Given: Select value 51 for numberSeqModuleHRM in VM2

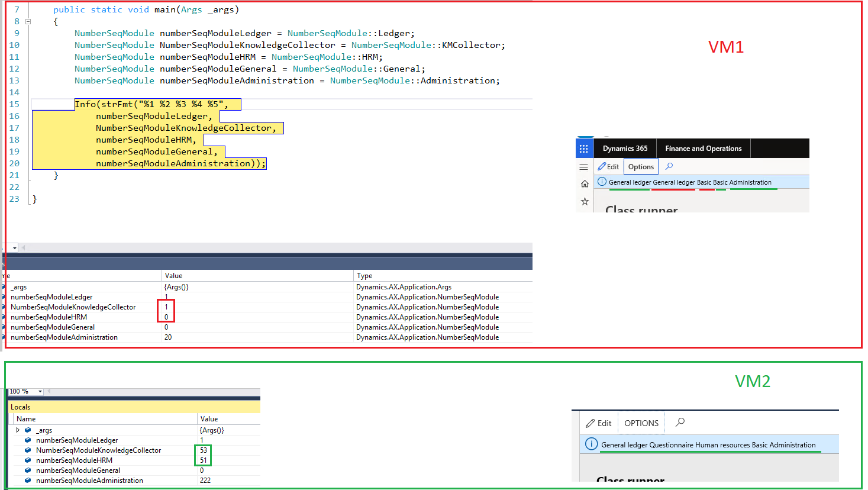Looking at the screenshot, I should 204,460.
